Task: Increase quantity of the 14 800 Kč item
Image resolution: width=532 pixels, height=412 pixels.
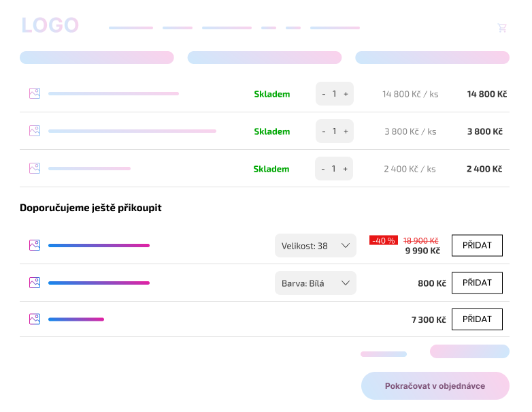Action: (x=346, y=94)
